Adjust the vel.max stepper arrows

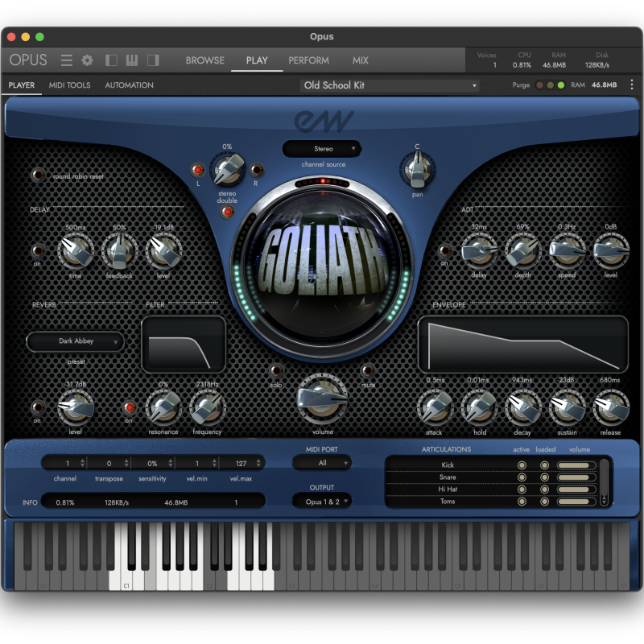point(258,464)
